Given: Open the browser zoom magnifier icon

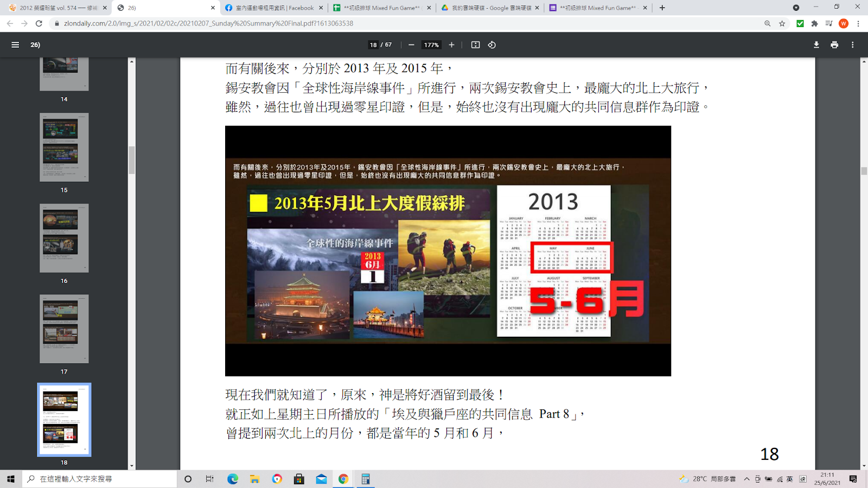Looking at the screenshot, I should [767, 23].
